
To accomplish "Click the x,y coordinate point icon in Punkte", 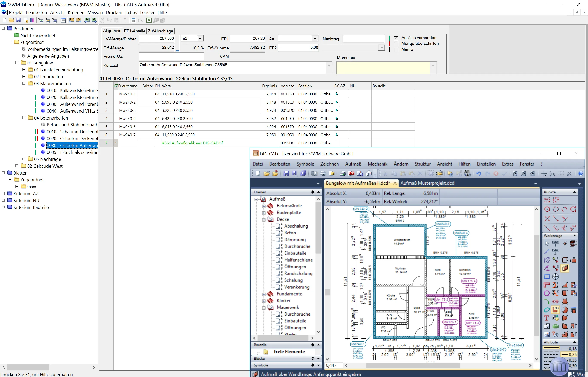I will coord(547,200).
